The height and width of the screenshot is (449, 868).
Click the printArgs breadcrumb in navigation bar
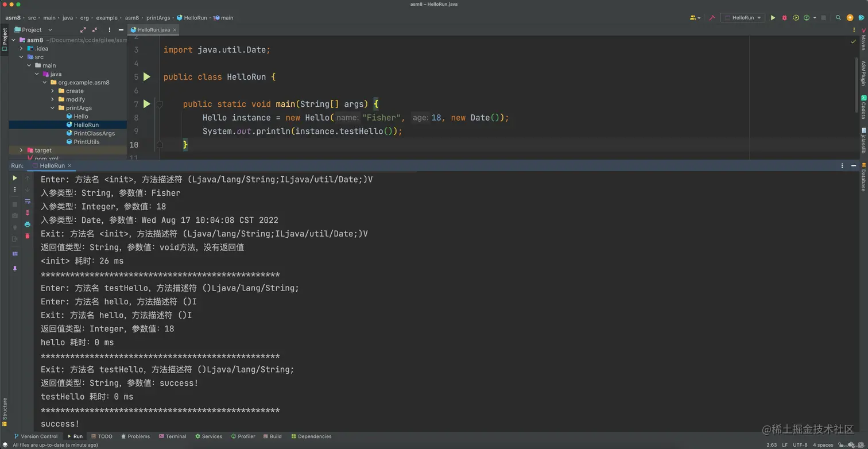pyautogui.click(x=159, y=18)
